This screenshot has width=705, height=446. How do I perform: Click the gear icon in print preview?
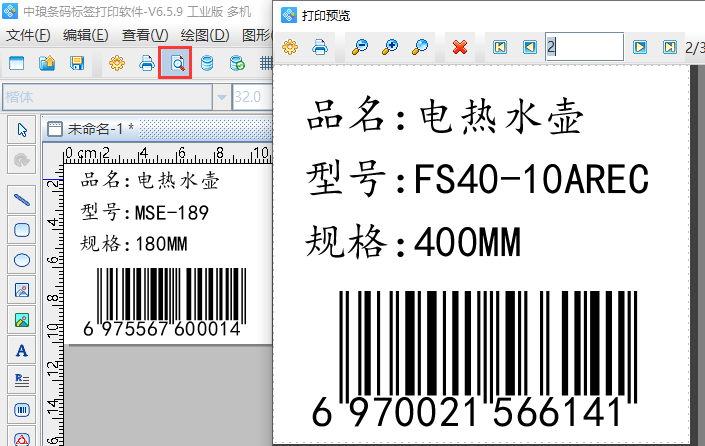290,47
